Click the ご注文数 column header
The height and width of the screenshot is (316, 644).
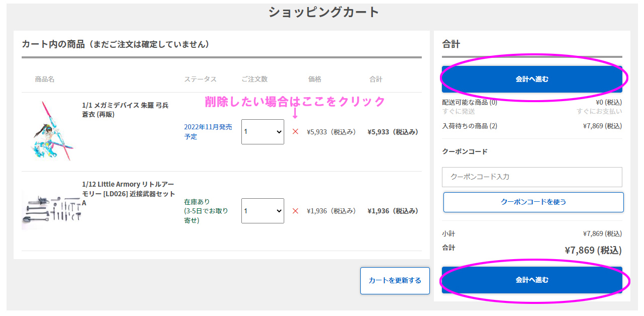tap(254, 79)
